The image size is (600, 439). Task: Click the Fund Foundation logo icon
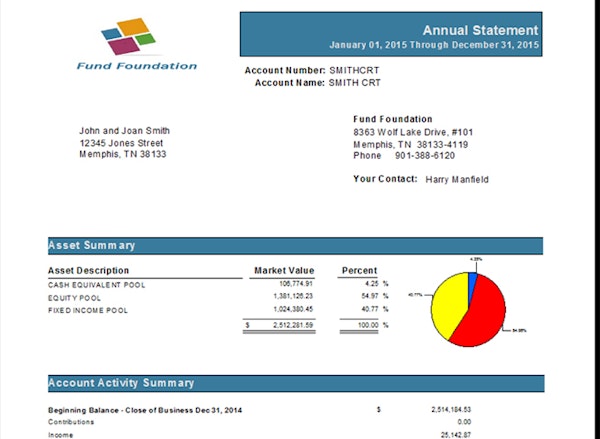coord(129,37)
